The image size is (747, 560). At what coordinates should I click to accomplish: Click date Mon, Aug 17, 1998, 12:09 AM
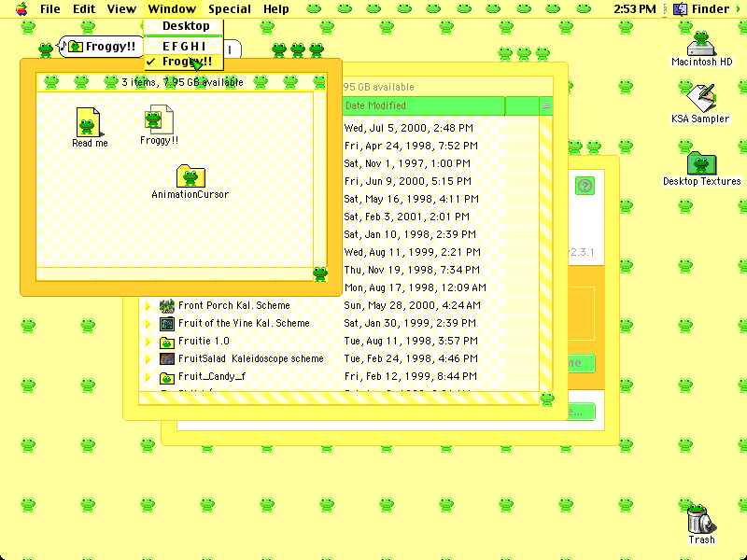click(x=415, y=287)
